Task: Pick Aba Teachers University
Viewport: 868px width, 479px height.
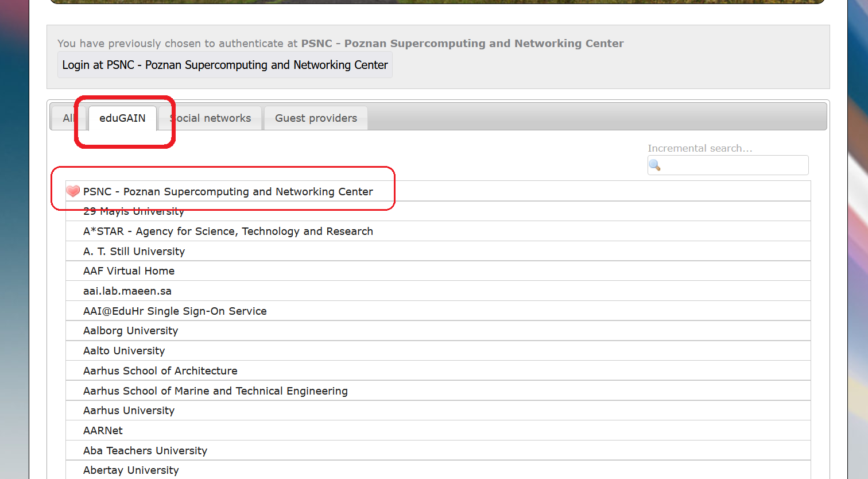Action: point(438,451)
